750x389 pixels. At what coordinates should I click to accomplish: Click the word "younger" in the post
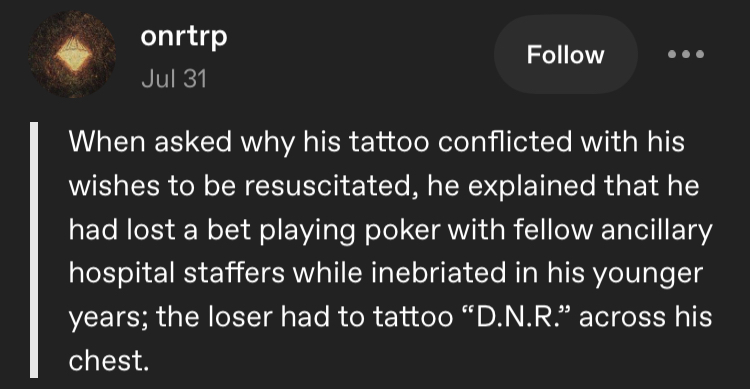pos(648,274)
